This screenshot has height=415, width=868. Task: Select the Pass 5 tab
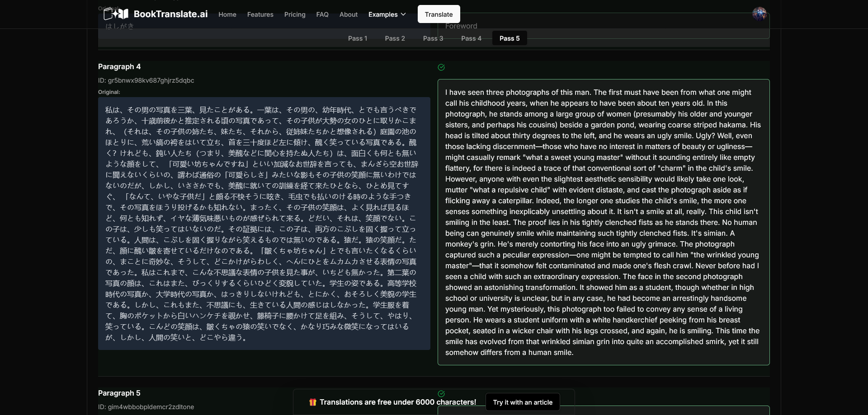(x=509, y=38)
